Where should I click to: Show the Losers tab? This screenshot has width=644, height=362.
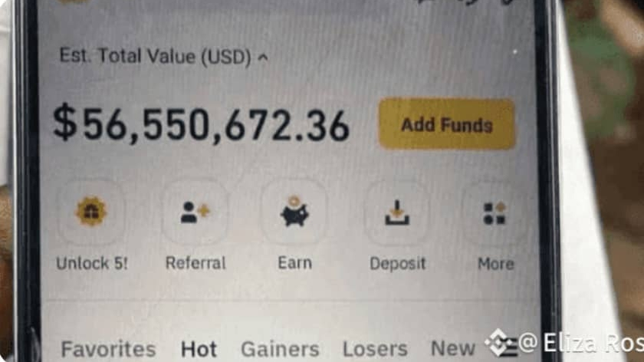coord(375,350)
